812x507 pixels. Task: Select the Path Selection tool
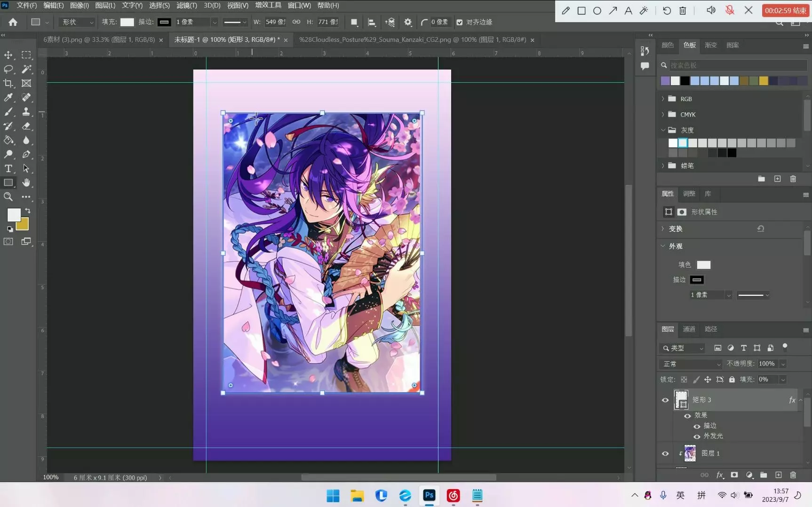26,168
